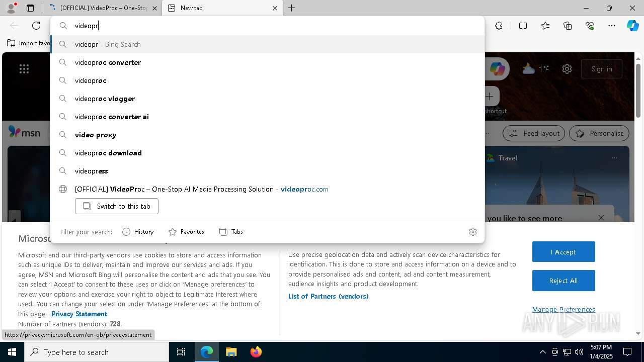Screen dimensions: 644x362
Task: Open the Tab actions menu icon
Action: pos(30,8)
